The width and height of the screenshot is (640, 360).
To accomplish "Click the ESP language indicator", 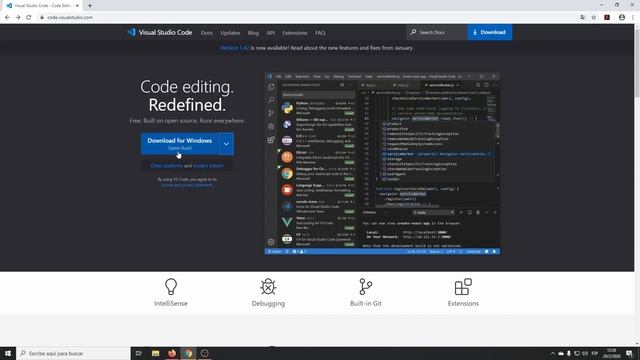I will click(x=595, y=353).
